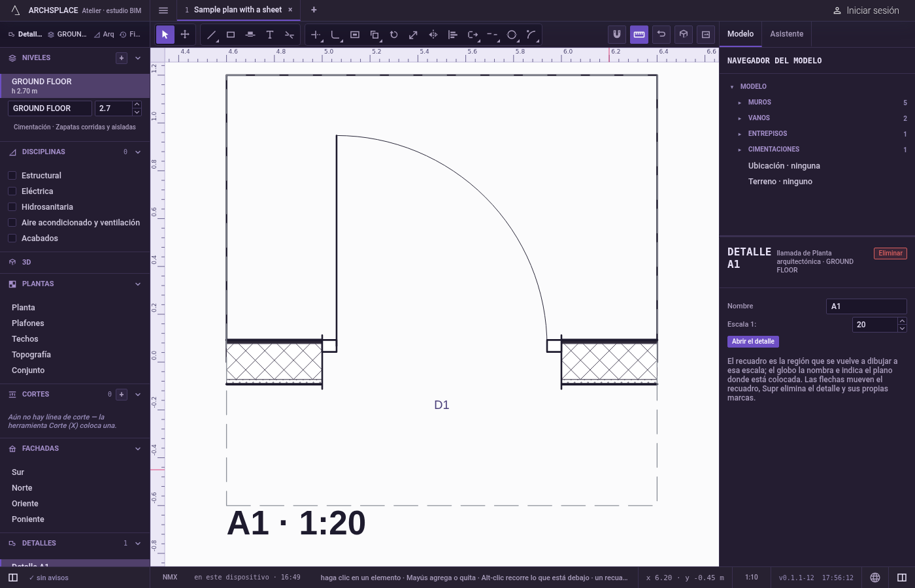Switch to the Asistente tab
Viewport: 915px width, 588px height.
point(787,34)
